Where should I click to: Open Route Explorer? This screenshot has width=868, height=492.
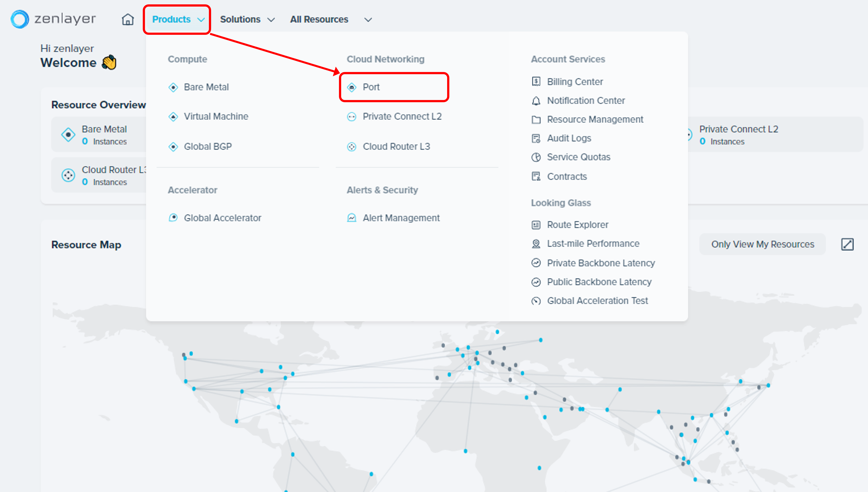coord(578,225)
